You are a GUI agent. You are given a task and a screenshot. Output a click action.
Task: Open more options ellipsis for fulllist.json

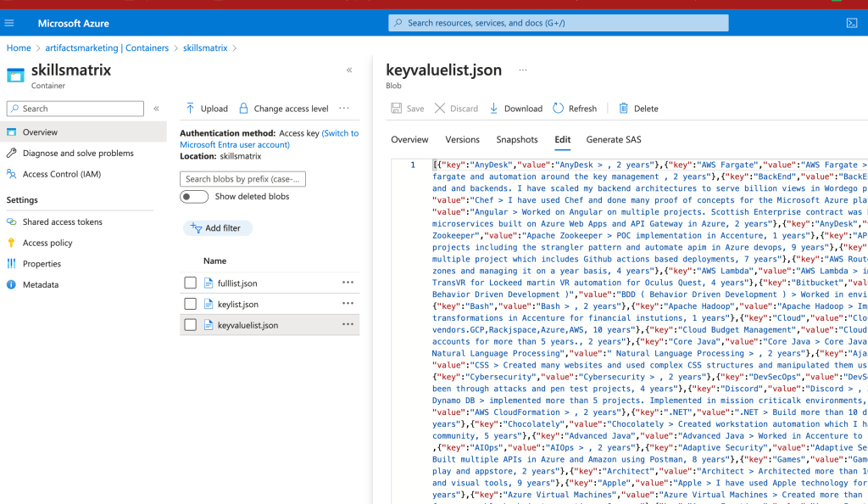click(348, 283)
